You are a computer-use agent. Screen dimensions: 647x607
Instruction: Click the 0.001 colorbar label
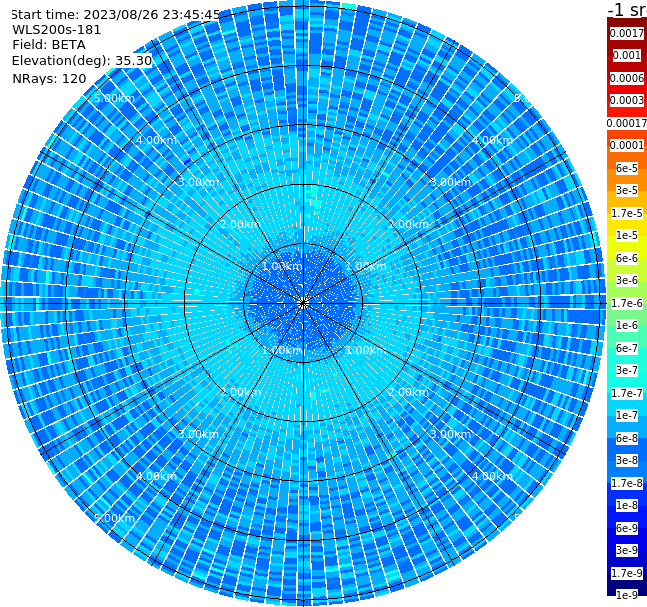click(627, 55)
